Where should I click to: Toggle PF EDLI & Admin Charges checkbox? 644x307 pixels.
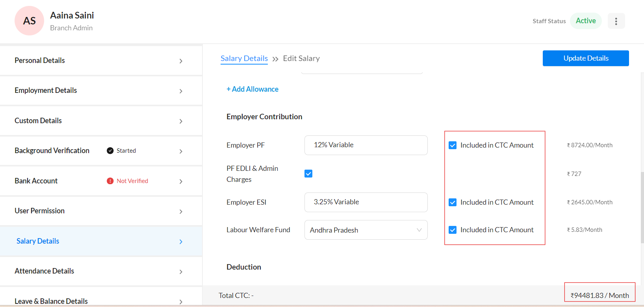[x=308, y=174]
